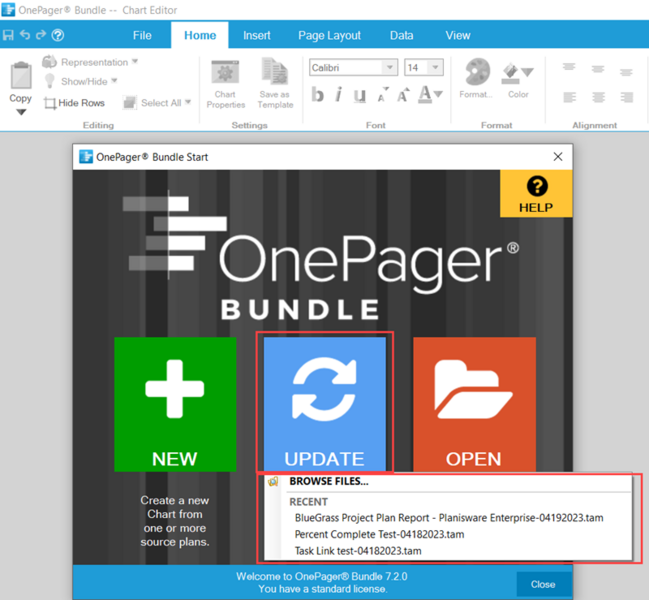Select the Home ribbon tab

(x=200, y=36)
